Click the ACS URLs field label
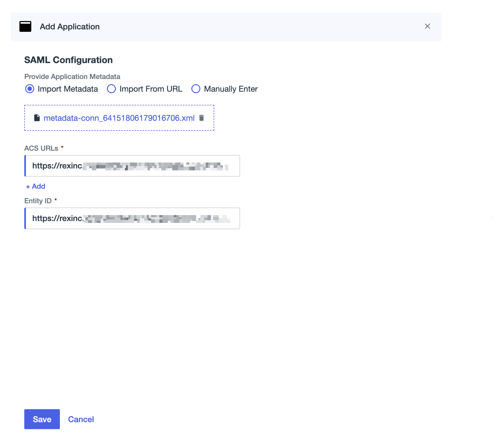502x448 pixels. (x=41, y=148)
